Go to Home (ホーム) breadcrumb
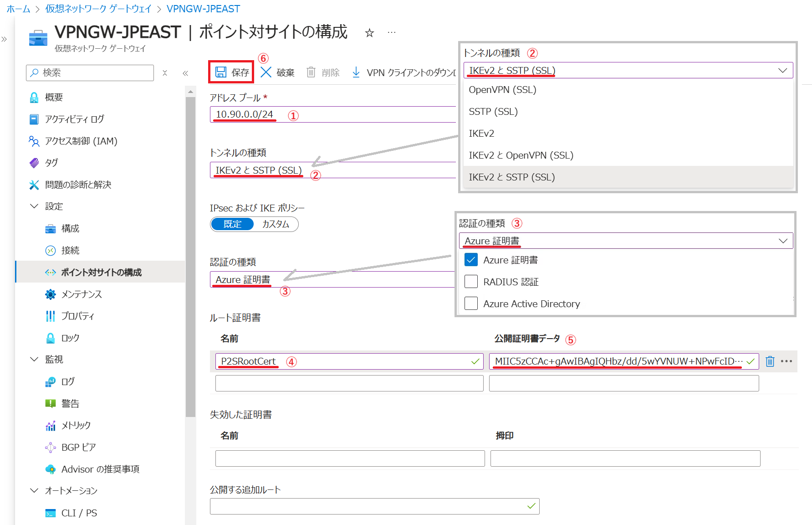This screenshot has height=525, width=812. [x=18, y=9]
